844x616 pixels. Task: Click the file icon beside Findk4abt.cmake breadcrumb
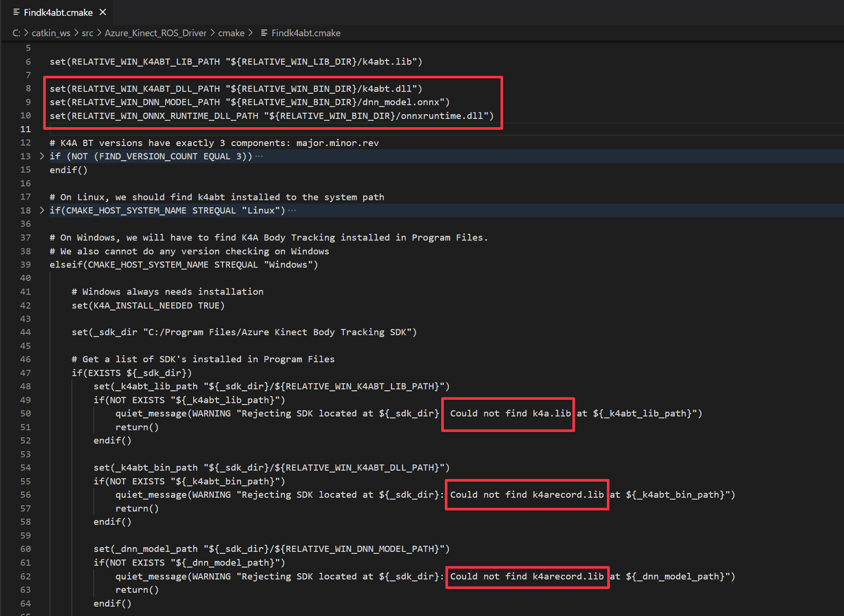pos(263,33)
